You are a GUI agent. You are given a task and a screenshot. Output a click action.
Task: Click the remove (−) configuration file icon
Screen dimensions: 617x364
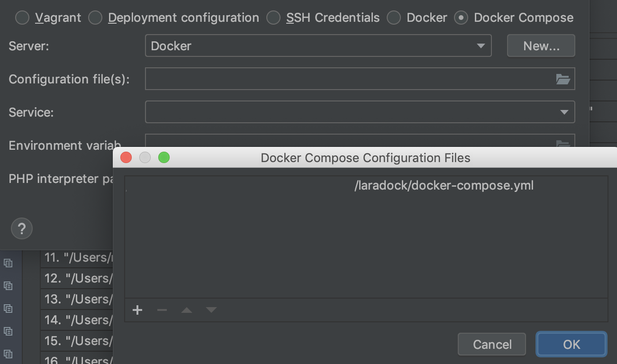[x=162, y=310]
